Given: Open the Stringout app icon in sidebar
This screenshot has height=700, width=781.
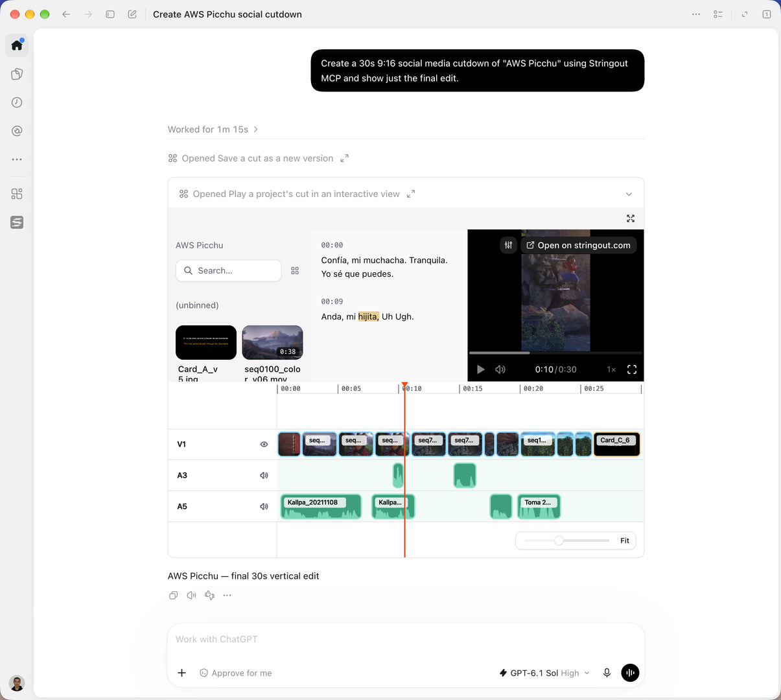Looking at the screenshot, I should pos(17,222).
